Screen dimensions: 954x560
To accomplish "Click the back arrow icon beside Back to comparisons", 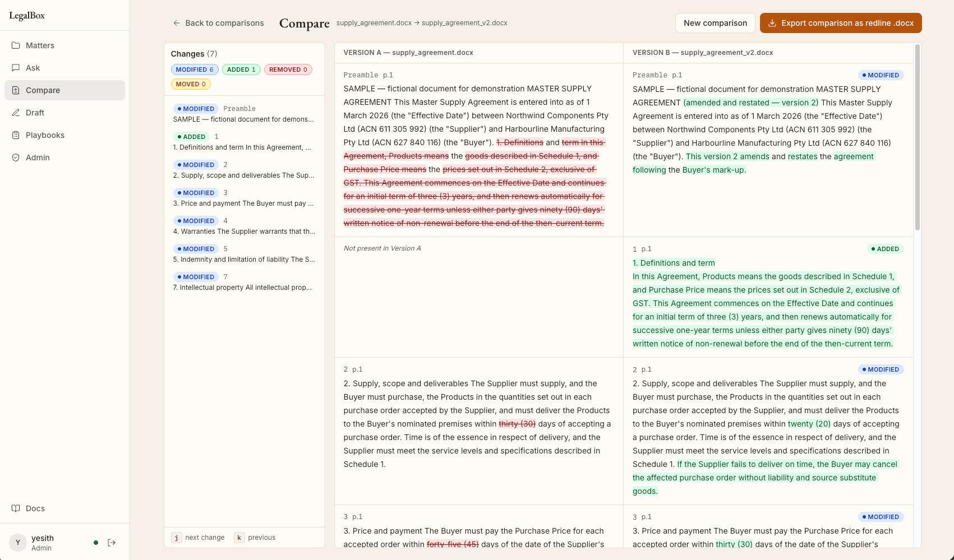I will pyautogui.click(x=177, y=23).
